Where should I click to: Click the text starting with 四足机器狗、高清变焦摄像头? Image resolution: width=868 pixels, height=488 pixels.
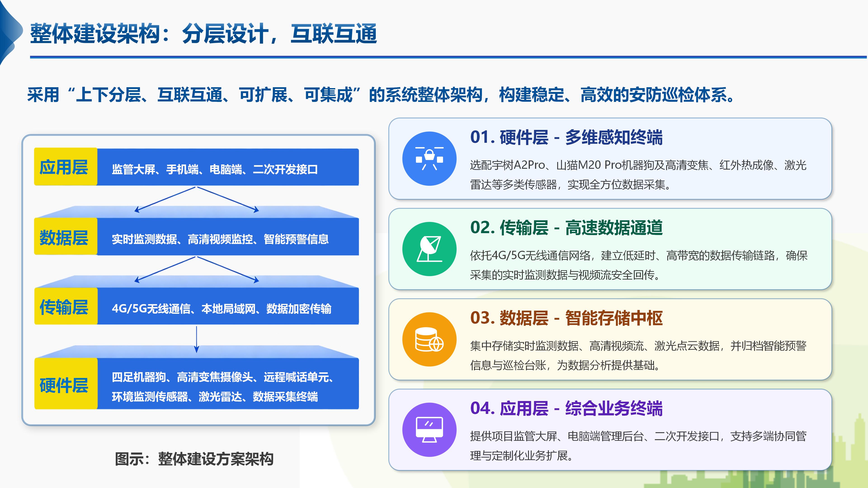(223, 387)
